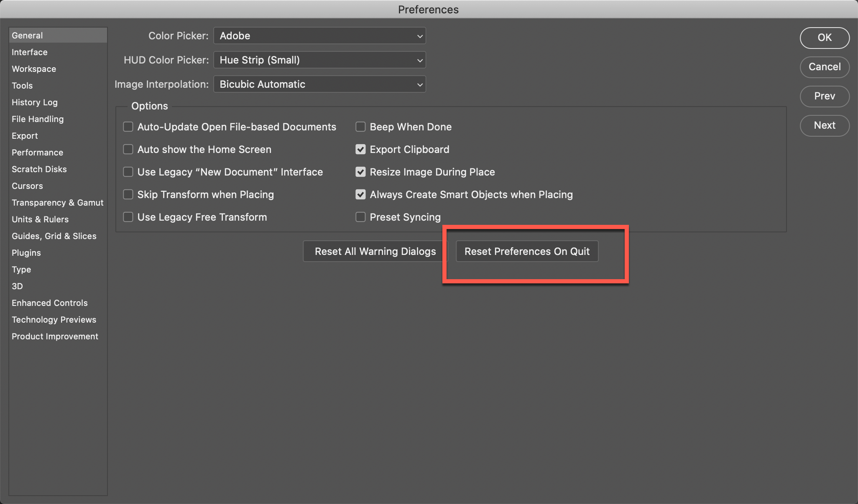The image size is (858, 504).
Task: Disable Export Clipboard
Action: click(x=360, y=149)
